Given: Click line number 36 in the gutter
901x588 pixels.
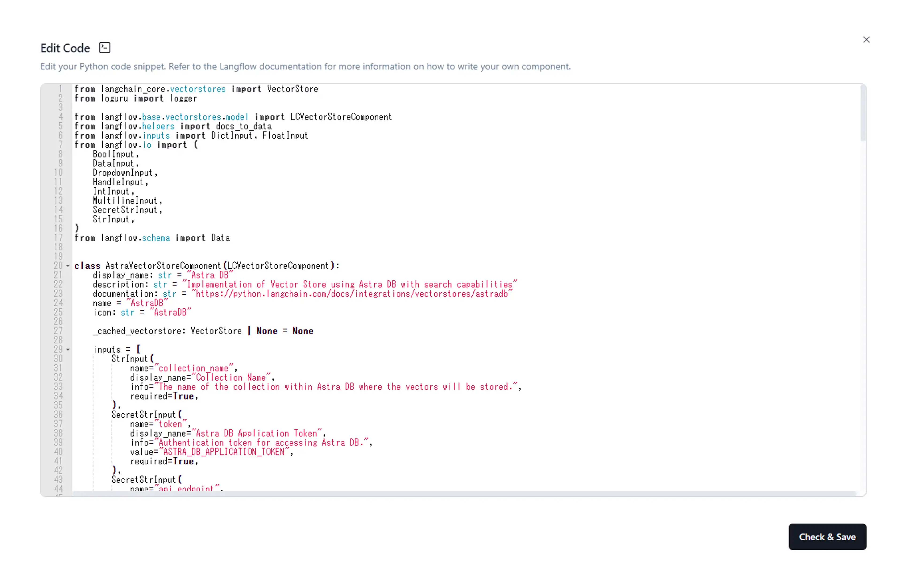Looking at the screenshot, I should click(58, 415).
